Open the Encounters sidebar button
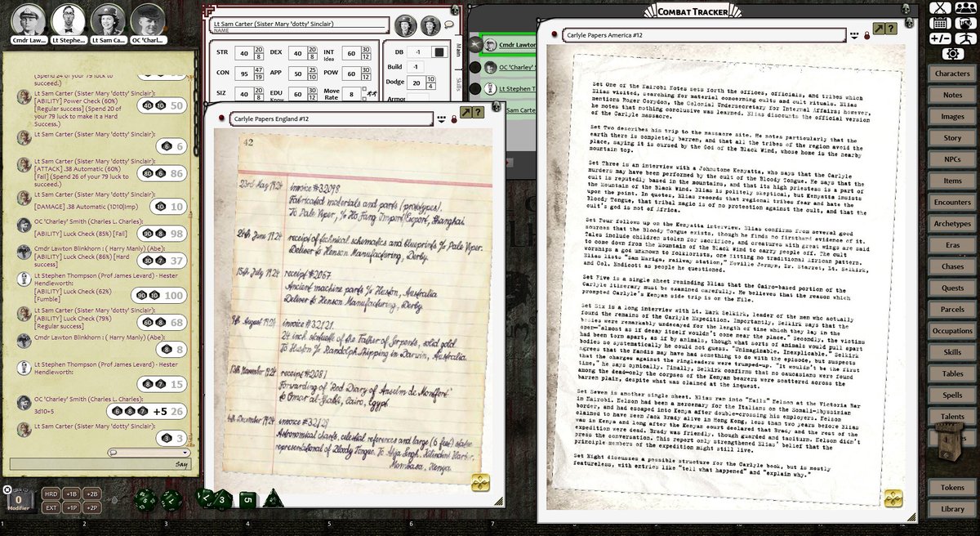The height and width of the screenshot is (536, 980). [x=952, y=202]
